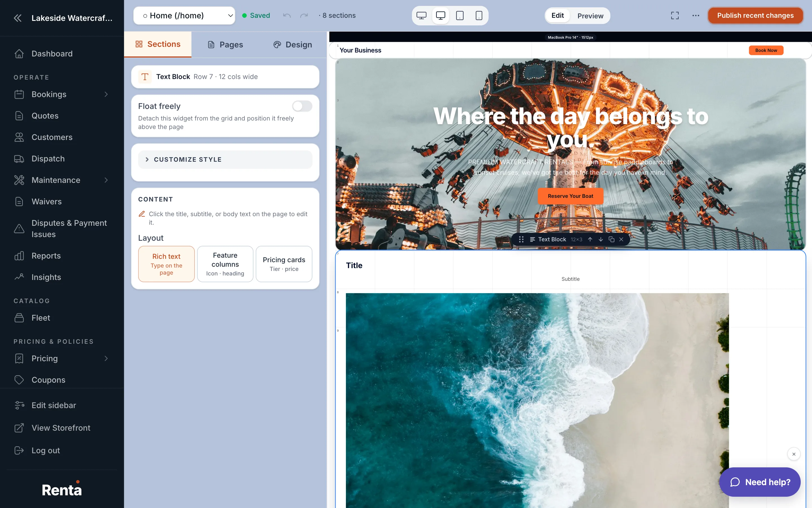Open the three-dot more options menu
Image resolution: width=812 pixels, height=508 pixels.
coord(696,16)
